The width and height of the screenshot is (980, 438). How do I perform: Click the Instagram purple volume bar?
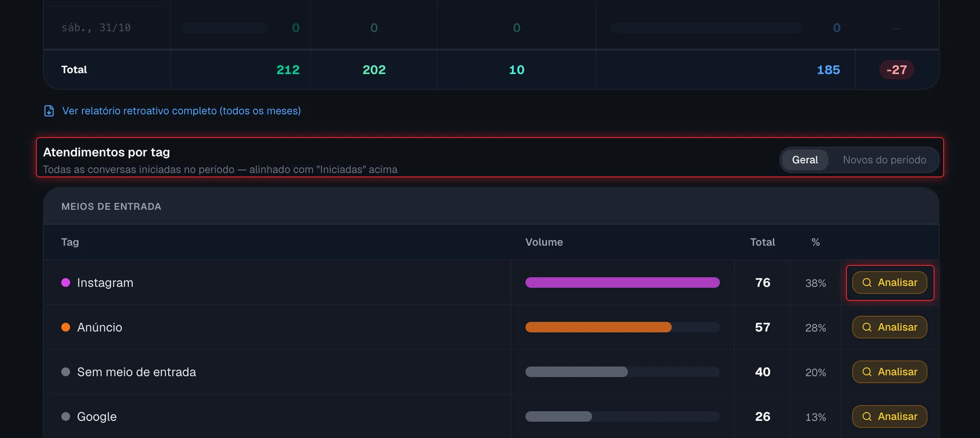pos(622,283)
